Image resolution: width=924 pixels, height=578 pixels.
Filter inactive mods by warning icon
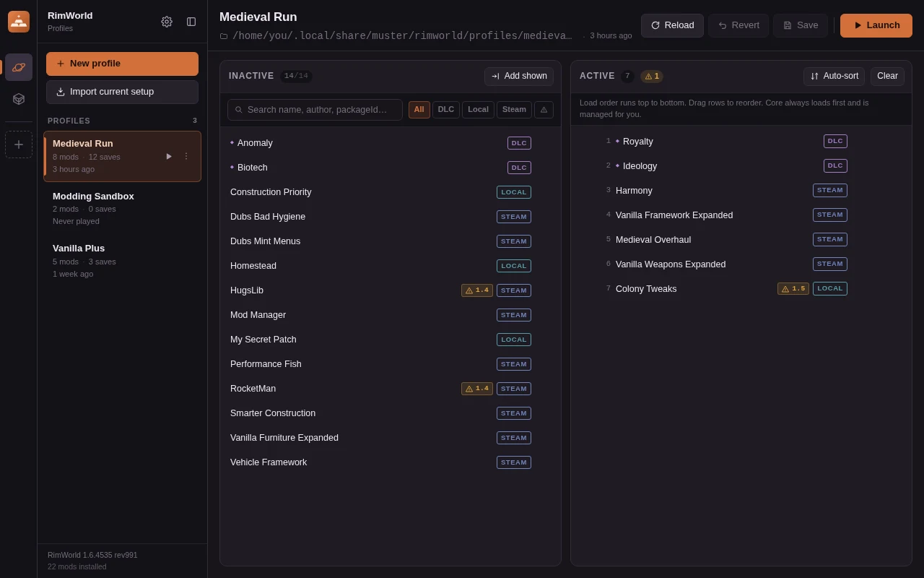[544, 110]
